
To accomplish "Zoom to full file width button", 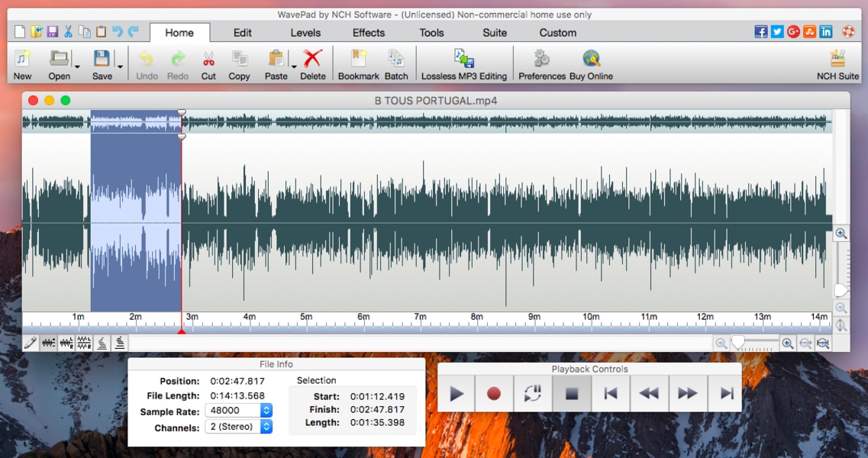I will pyautogui.click(x=823, y=344).
